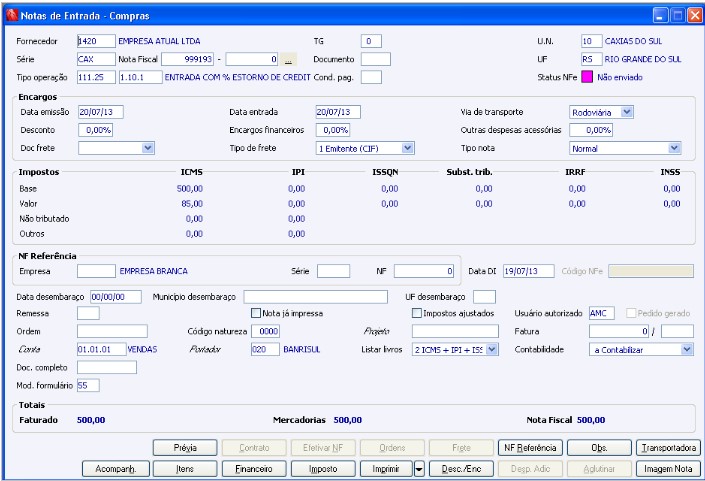
Task: Select the Município desembaraço text field
Action: [315, 296]
